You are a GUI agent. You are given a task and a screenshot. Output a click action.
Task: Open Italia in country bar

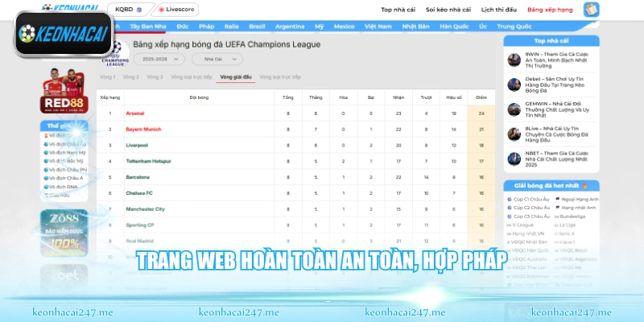click(x=232, y=27)
